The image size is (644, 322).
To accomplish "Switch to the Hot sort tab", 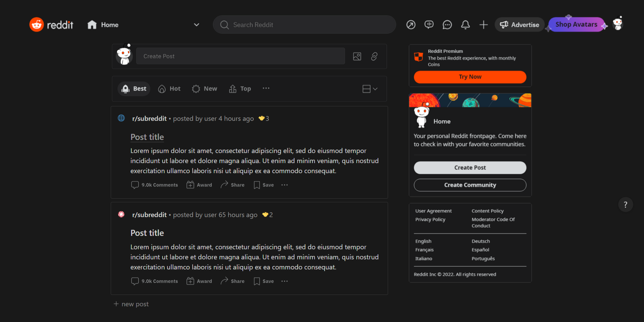I will click(x=169, y=89).
